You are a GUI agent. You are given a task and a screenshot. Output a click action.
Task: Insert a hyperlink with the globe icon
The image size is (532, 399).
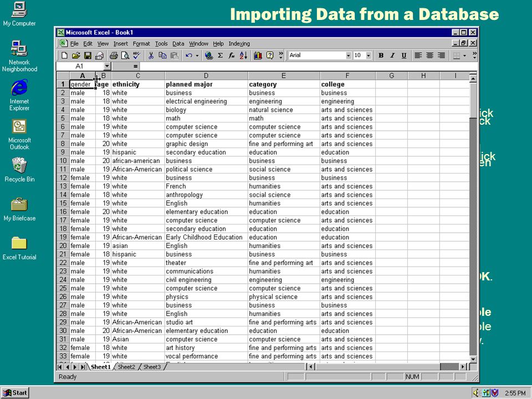point(209,55)
